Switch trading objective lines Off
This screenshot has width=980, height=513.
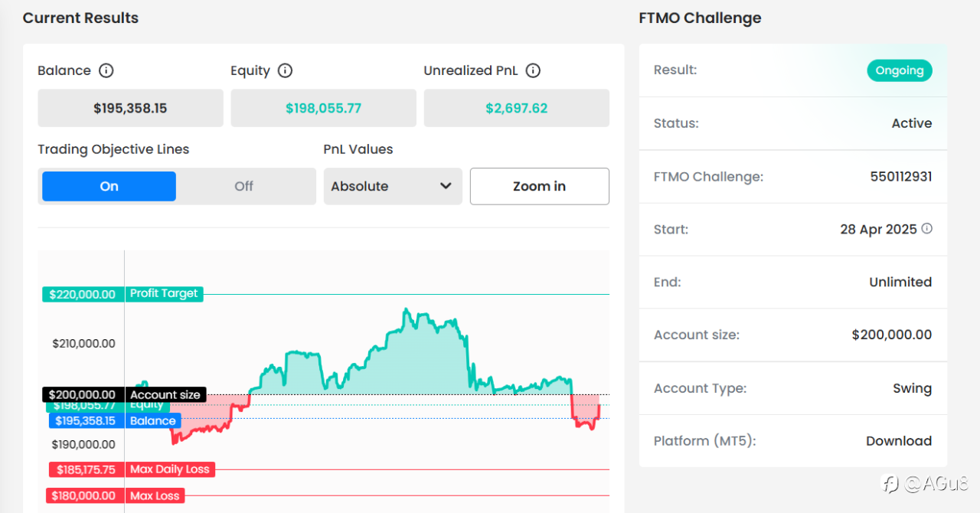click(244, 186)
